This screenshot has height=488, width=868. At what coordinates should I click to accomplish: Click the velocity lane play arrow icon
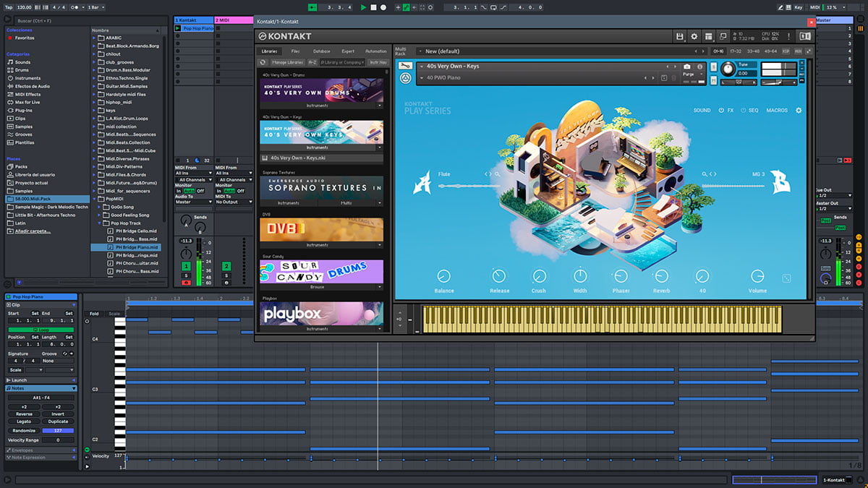tap(88, 466)
